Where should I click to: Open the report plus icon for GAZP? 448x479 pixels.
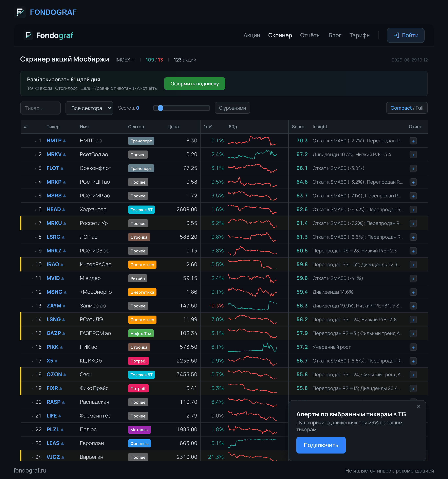click(x=413, y=333)
